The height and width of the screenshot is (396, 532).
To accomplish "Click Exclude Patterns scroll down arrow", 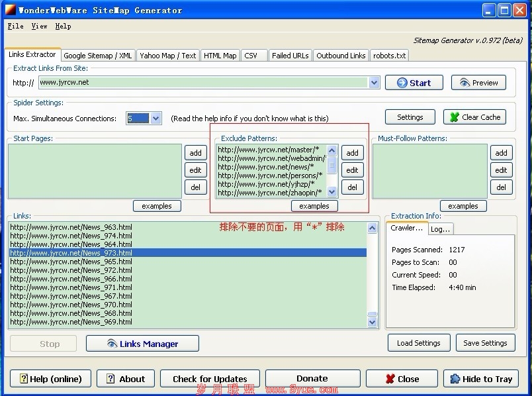I will click(332, 192).
